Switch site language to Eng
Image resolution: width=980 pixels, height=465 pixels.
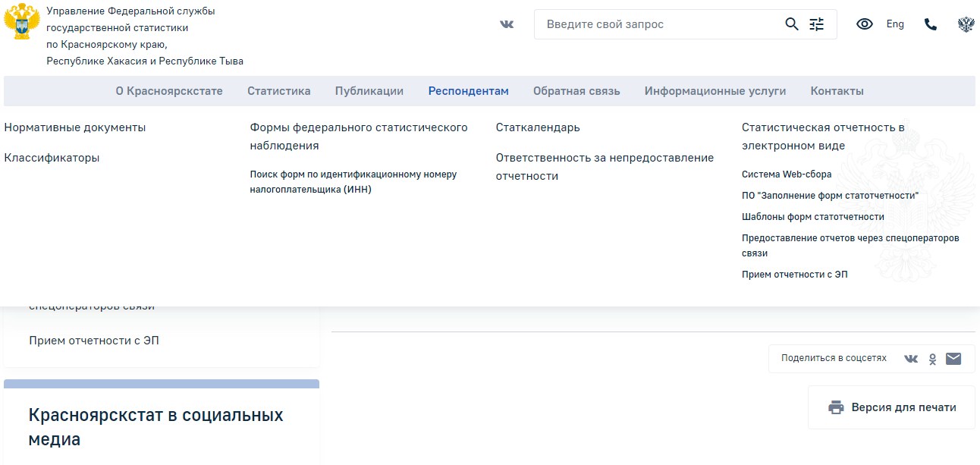tap(895, 24)
